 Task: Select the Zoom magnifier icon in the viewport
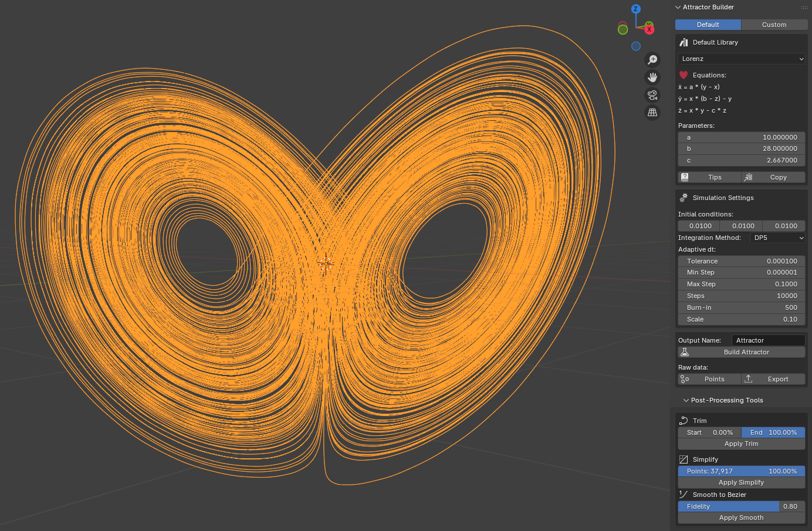(652, 59)
